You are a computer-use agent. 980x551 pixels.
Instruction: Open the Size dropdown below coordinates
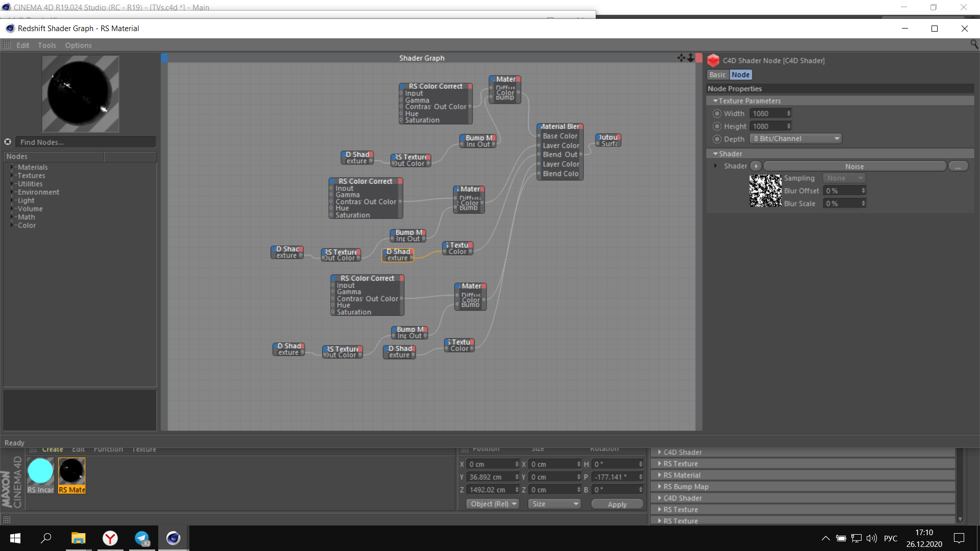(x=554, y=504)
